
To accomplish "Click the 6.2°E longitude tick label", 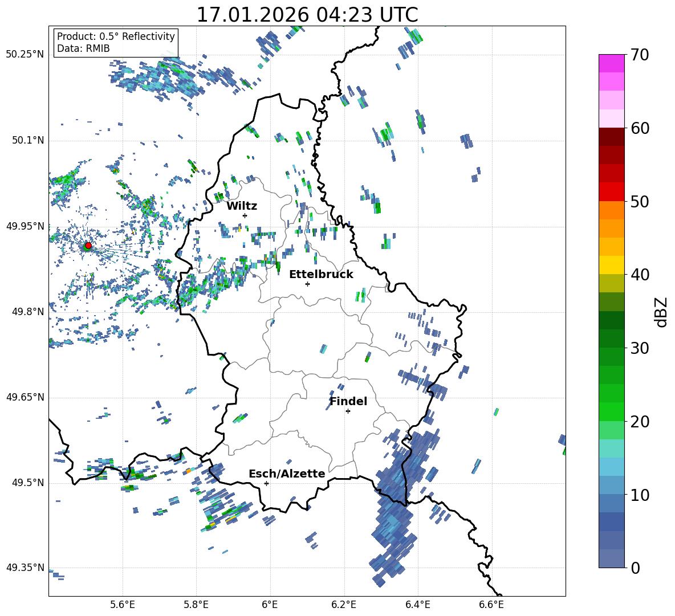I will point(344,604).
